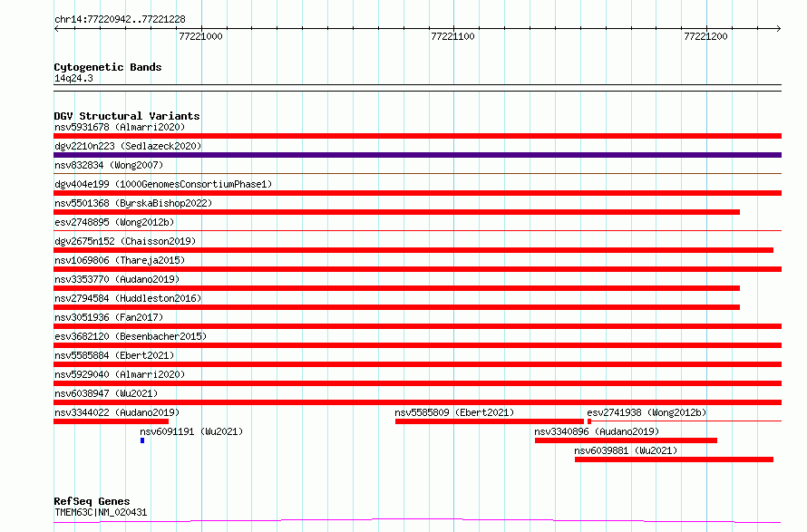Click the right arrow of the coordinate ruler
The image size is (807, 532).
(x=779, y=29)
